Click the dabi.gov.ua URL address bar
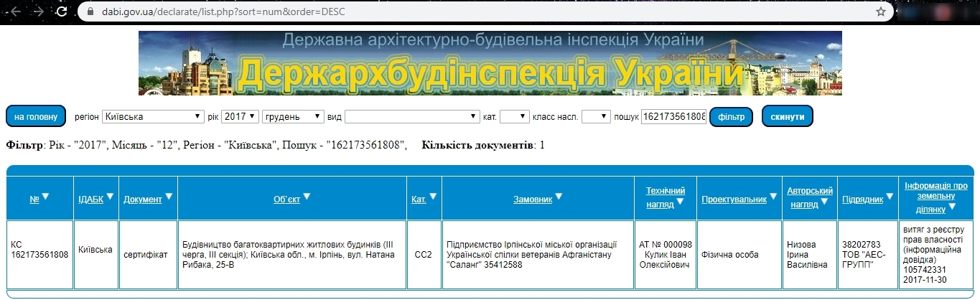 [x=485, y=11]
